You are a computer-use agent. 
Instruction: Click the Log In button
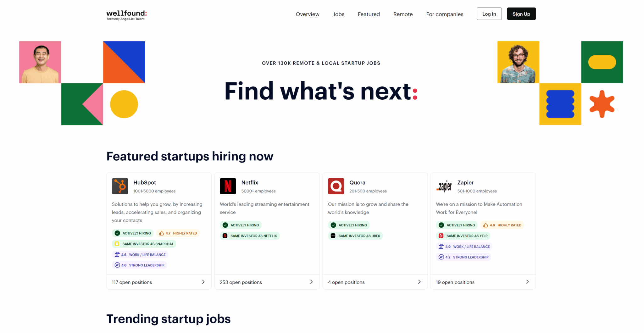pyautogui.click(x=489, y=14)
